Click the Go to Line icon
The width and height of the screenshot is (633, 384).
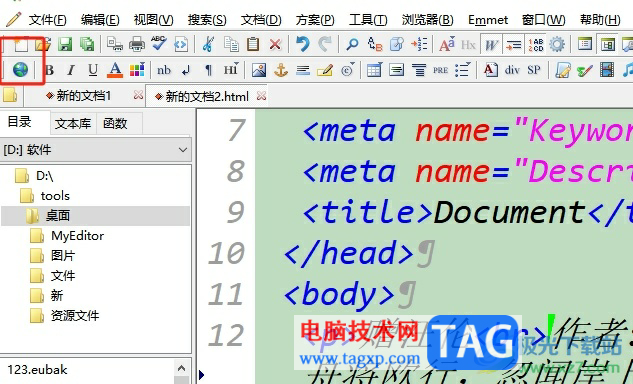point(419,44)
